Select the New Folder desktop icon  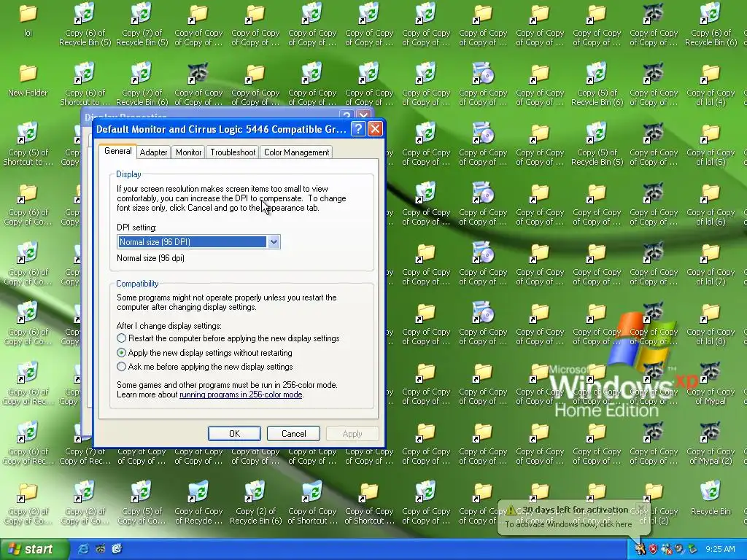point(28,80)
